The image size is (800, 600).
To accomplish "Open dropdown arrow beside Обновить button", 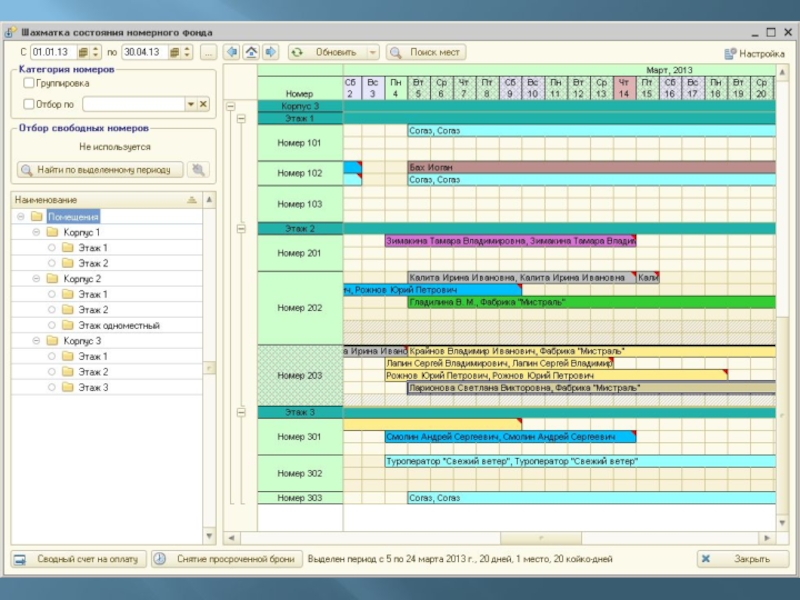I will 373,52.
